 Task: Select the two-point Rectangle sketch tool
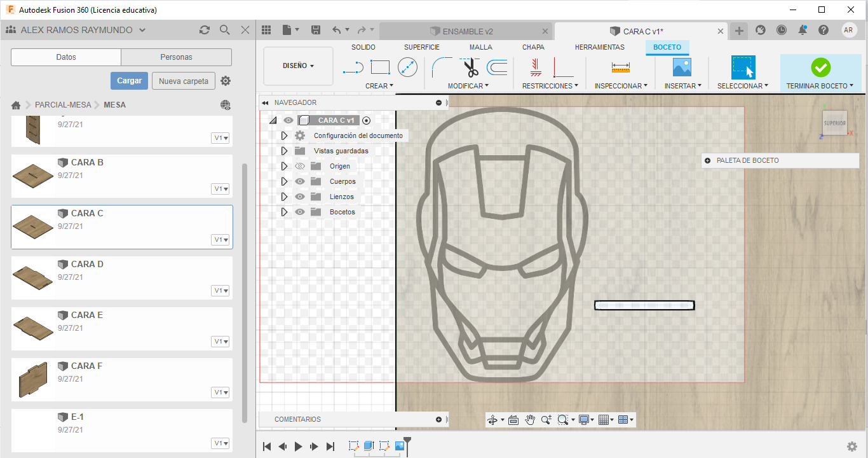(x=380, y=67)
